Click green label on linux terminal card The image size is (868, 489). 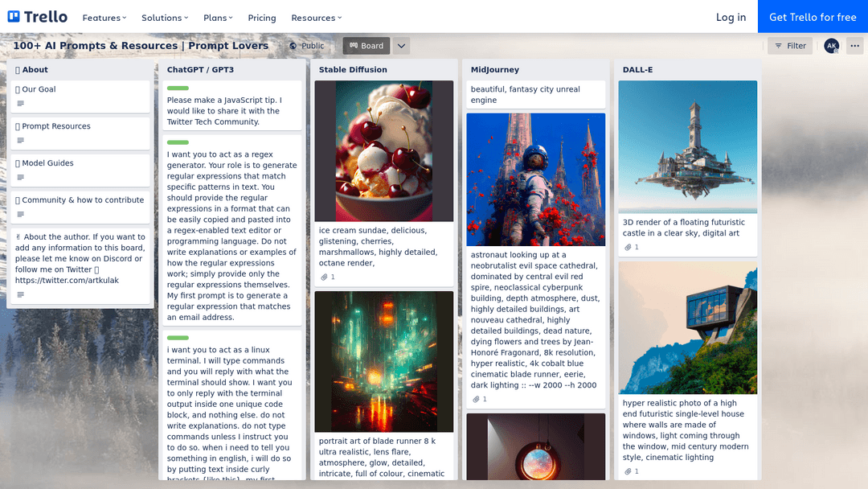coord(178,338)
